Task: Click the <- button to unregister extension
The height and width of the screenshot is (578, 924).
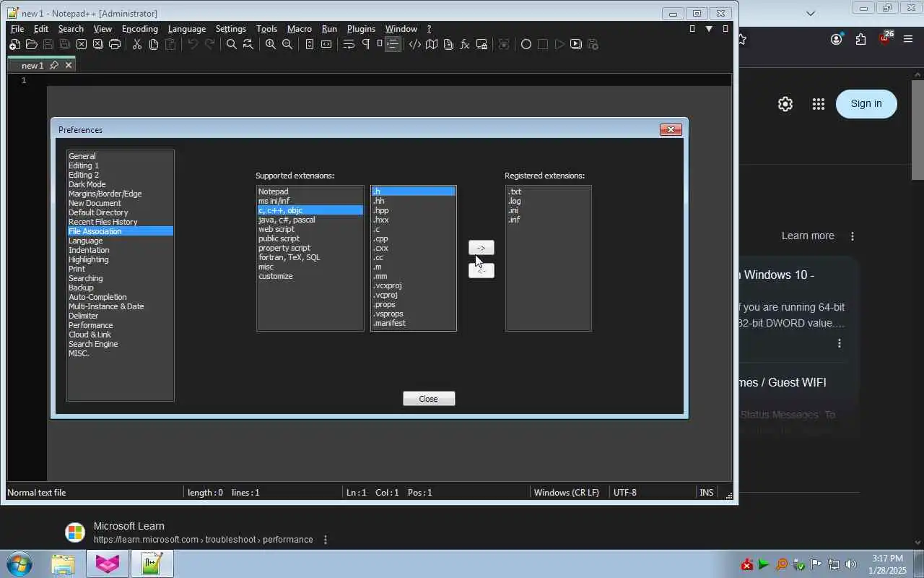Action: (481, 270)
